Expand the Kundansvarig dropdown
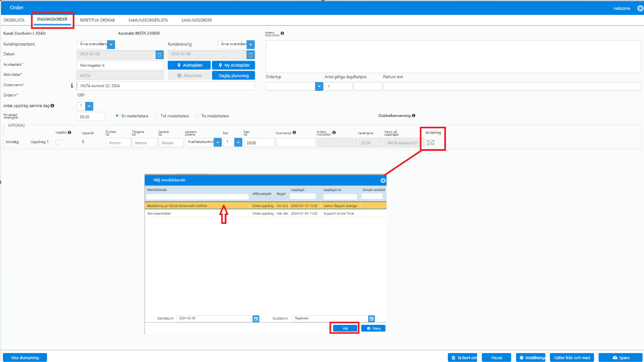Viewport: 644px width, 362px height. tap(251, 44)
